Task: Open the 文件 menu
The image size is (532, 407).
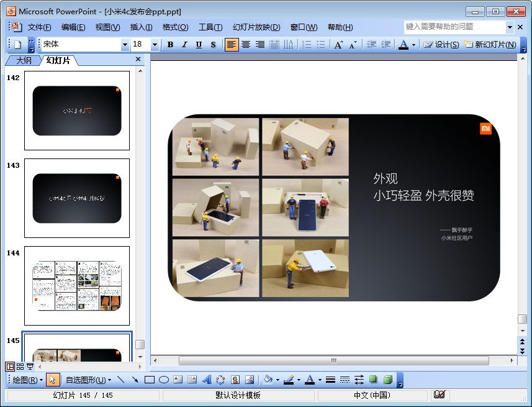Action: pyautogui.click(x=39, y=27)
